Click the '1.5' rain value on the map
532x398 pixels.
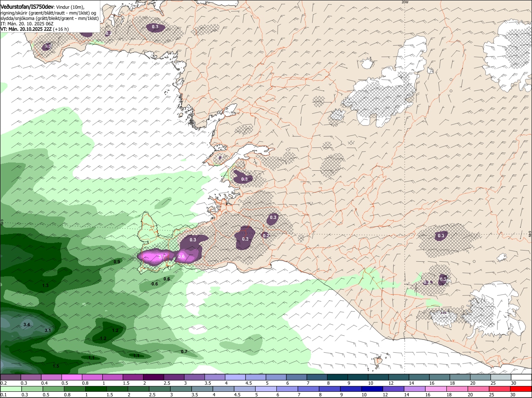click(x=56, y=366)
